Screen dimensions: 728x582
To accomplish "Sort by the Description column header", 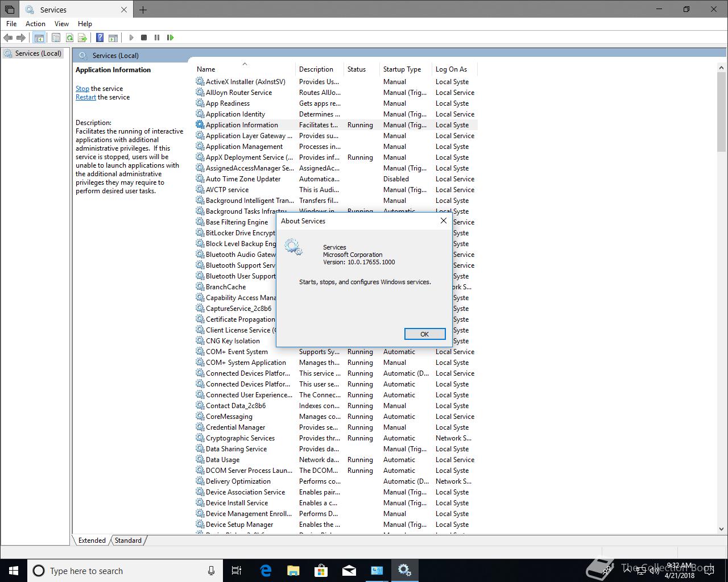I will pyautogui.click(x=320, y=69).
